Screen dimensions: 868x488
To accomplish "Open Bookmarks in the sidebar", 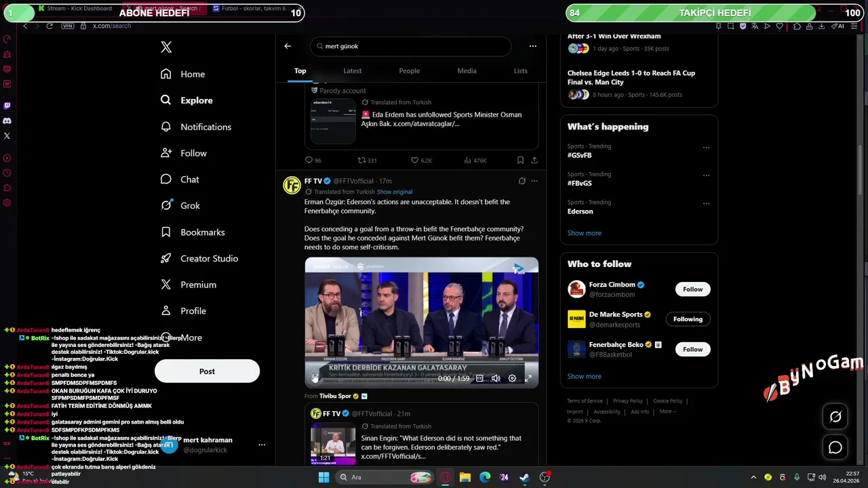I will point(193,232).
